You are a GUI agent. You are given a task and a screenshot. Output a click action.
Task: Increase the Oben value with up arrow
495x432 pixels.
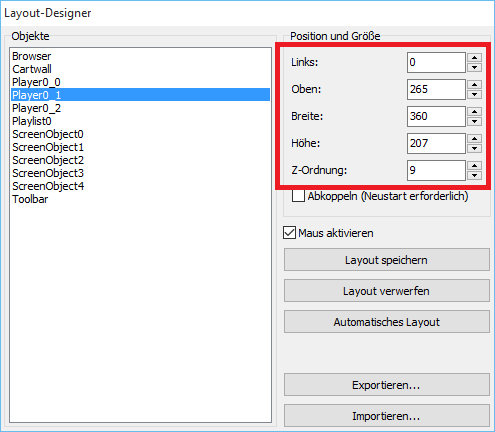(x=474, y=85)
